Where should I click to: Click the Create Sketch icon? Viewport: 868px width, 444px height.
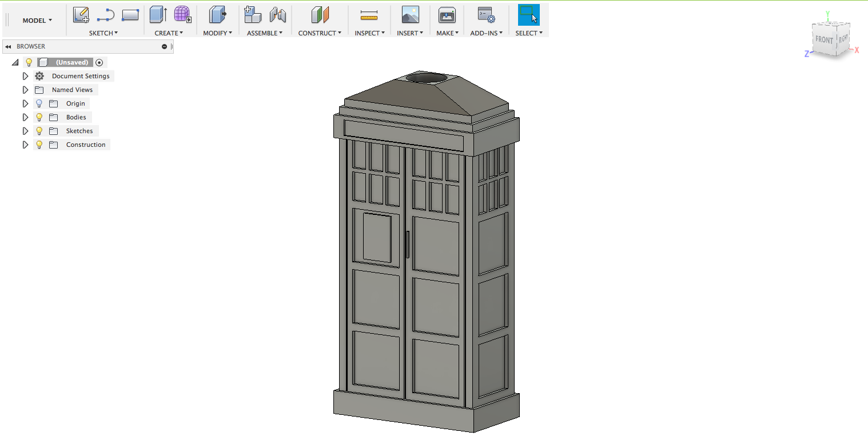coord(81,15)
